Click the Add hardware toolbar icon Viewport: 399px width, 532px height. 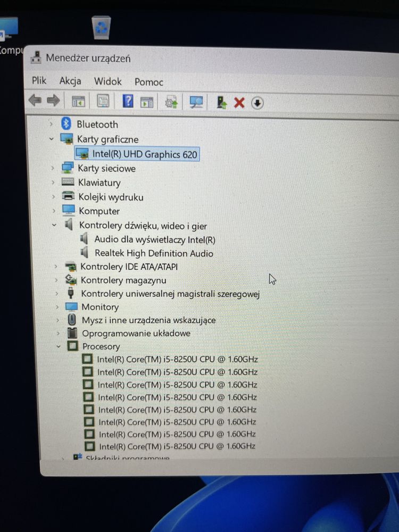pos(221,103)
